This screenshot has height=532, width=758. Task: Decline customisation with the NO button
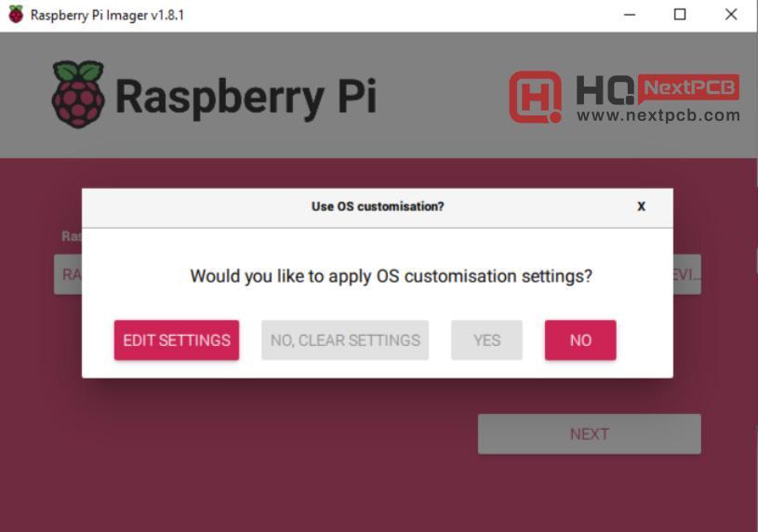pos(580,340)
